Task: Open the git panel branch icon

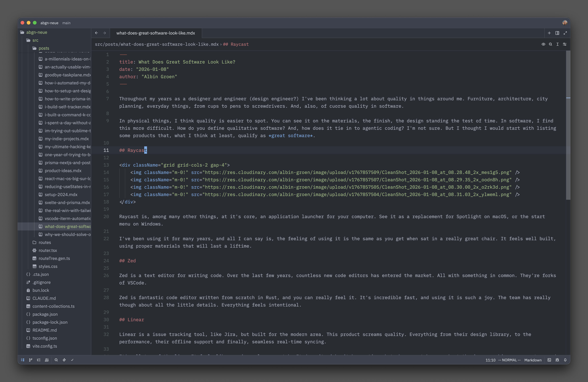Action: (x=31, y=360)
